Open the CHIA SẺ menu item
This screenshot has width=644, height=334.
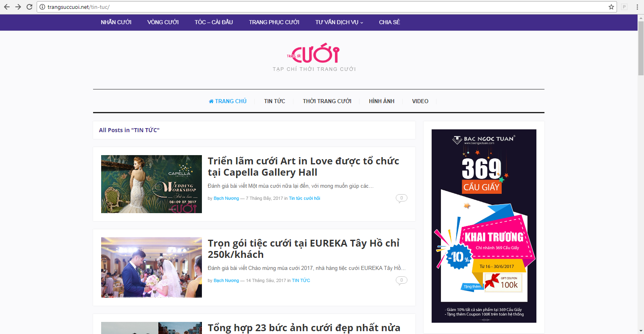(389, 22)
